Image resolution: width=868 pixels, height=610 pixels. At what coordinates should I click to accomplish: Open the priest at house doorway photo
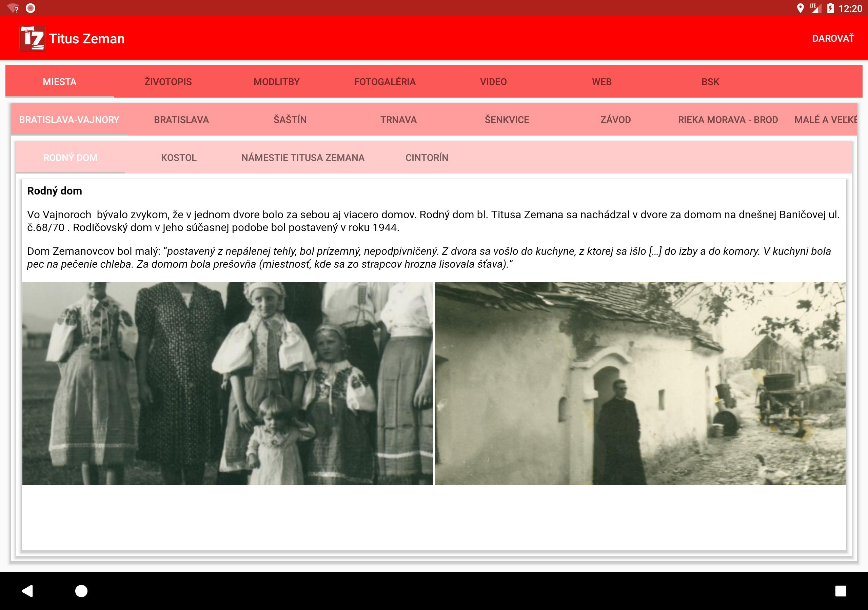(640, 383)
